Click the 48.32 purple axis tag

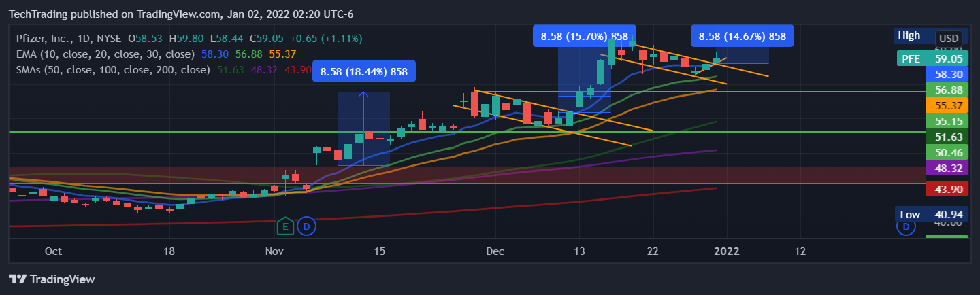click(947, 168)
